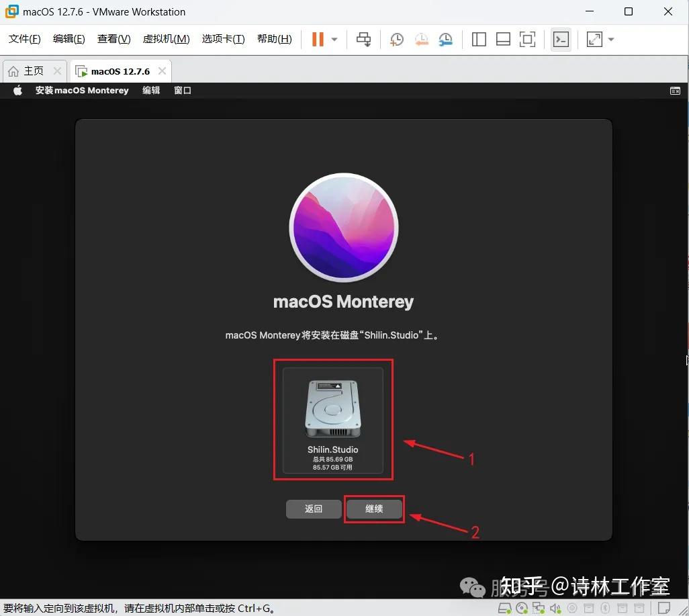Click the input source icon in macOS menu bar
Viewport: 689px width, 616px height.
point(675,91)
